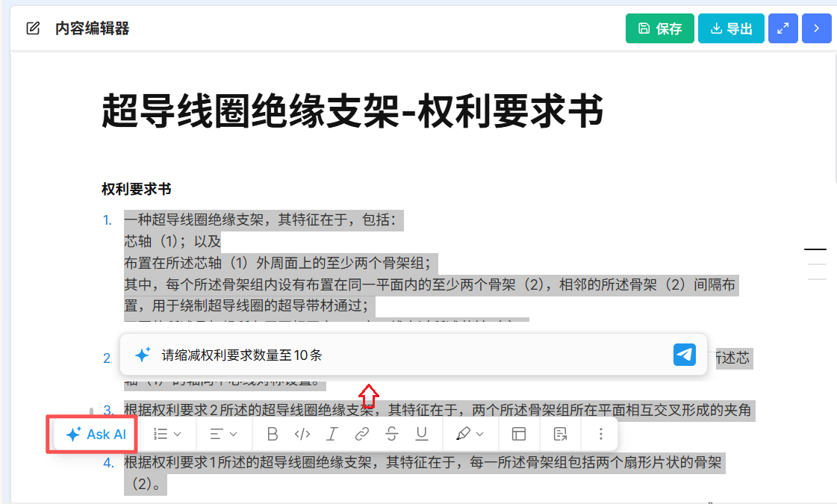Toggle bold formatting
This screenshot has width=837, height=504.
[x=273, y=434]
